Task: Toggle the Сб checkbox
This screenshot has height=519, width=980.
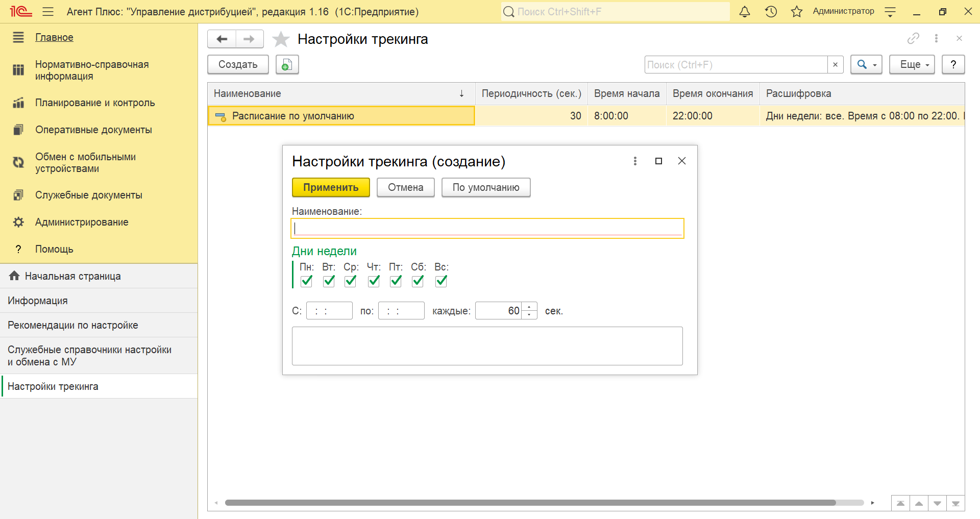Action: click(x=418, y=281)
